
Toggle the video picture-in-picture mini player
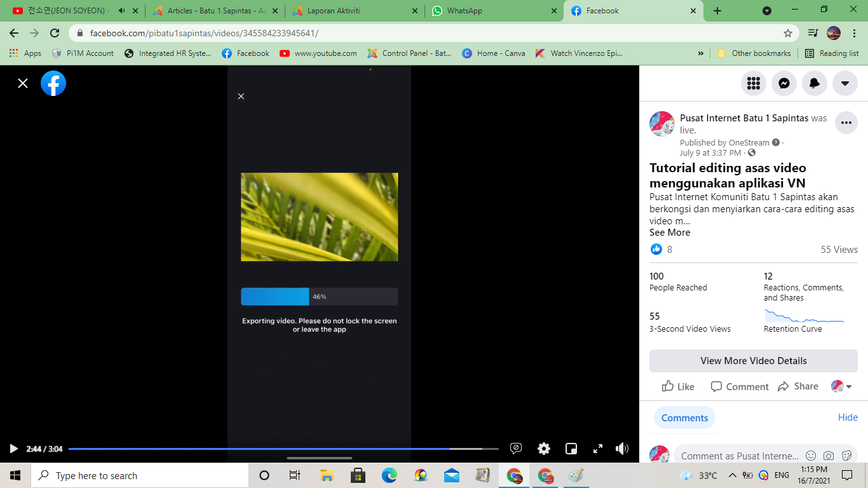pyautogui.click(x=571, y=449)
